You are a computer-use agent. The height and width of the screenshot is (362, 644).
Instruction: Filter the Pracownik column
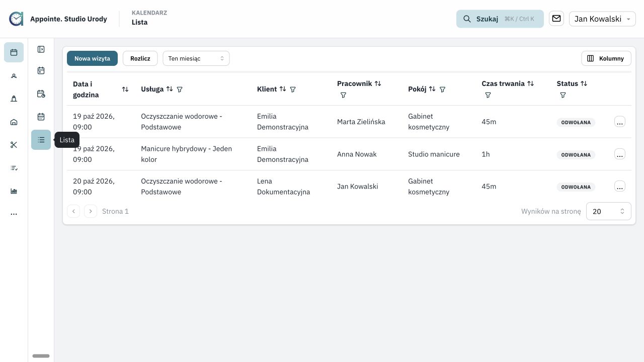tap(343, 95)
